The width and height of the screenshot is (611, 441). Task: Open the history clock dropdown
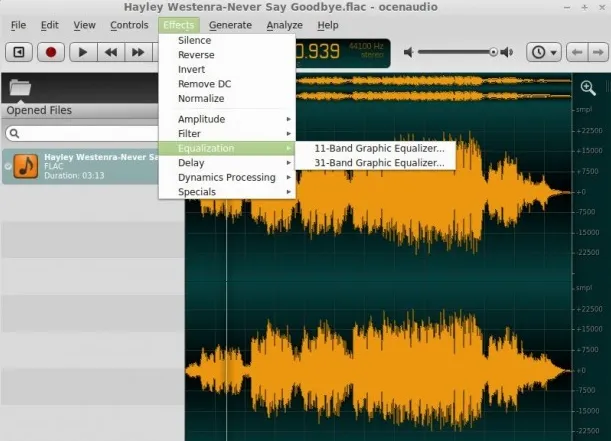coord(544,52)
